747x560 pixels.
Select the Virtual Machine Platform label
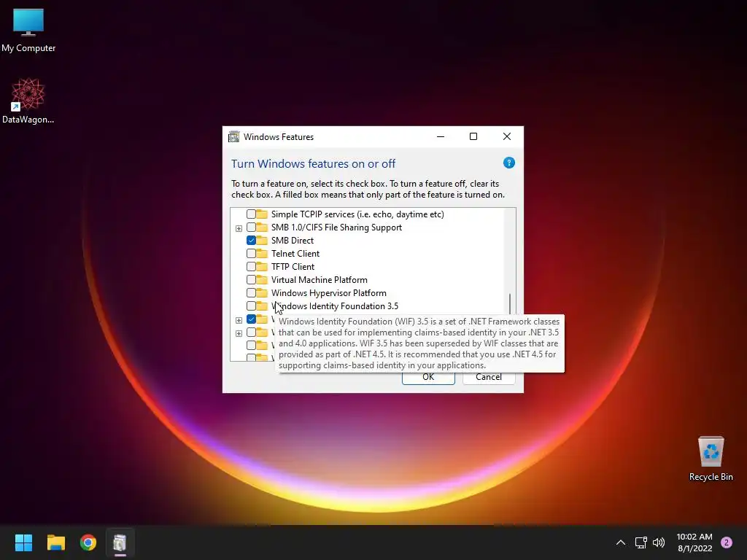tap(320, 279)
